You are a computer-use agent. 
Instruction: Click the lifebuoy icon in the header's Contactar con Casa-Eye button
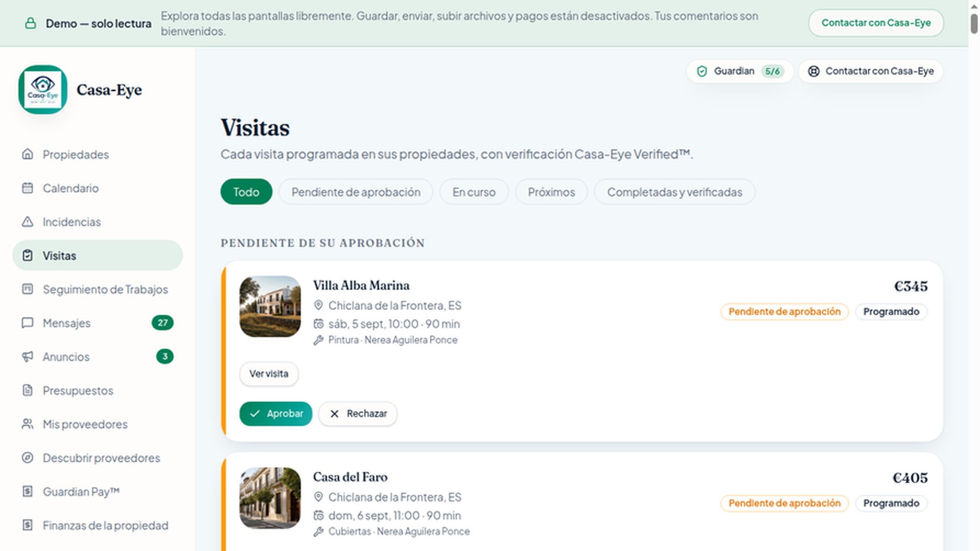(x=814, y=71)
